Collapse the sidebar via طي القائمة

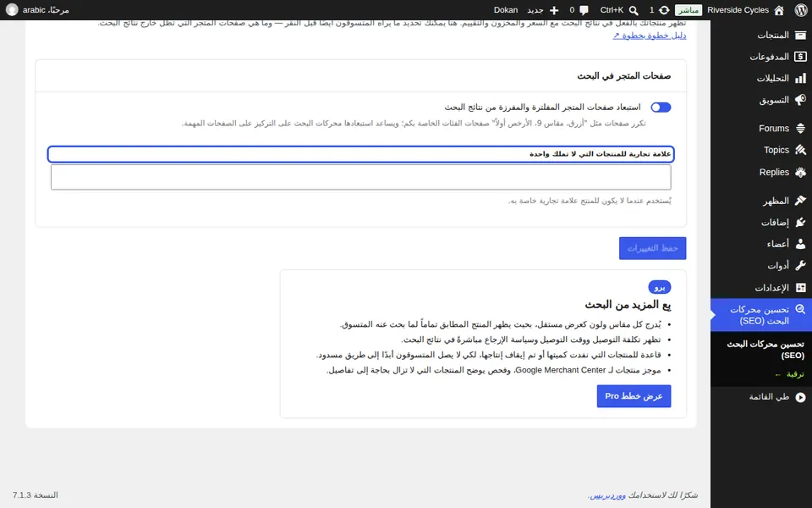tap(761, 397)
